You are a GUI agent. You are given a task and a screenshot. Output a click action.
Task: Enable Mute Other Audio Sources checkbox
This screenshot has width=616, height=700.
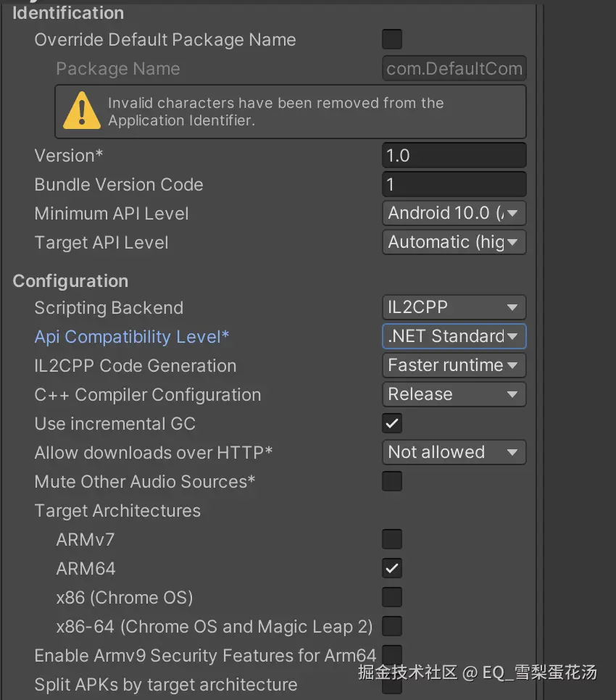tap(392, 481)
